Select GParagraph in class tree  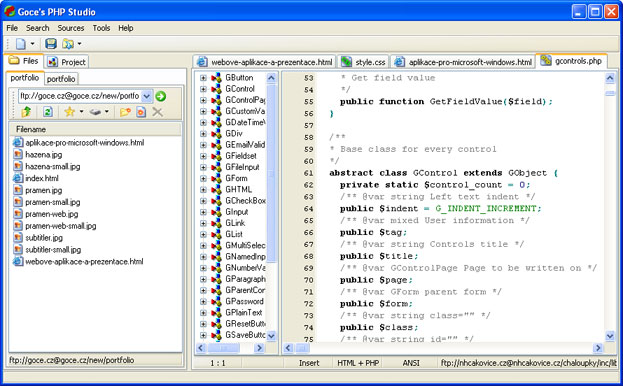tap(245, 279)
